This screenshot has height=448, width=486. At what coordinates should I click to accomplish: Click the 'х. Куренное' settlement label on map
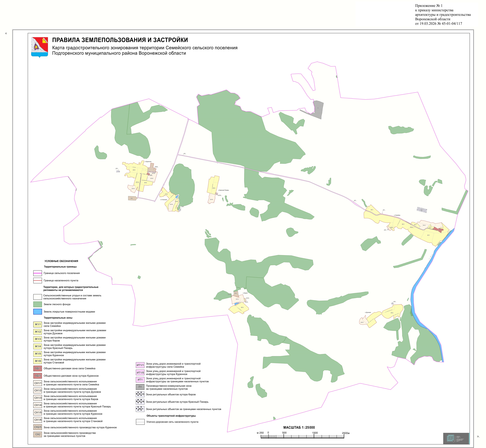click(x=148, y=161)
